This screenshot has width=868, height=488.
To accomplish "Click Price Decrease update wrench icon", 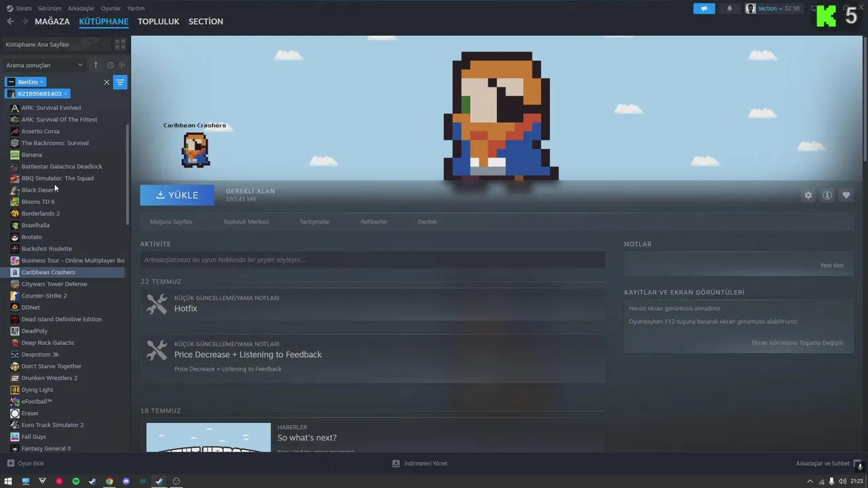I will click(x=157, y=350).
